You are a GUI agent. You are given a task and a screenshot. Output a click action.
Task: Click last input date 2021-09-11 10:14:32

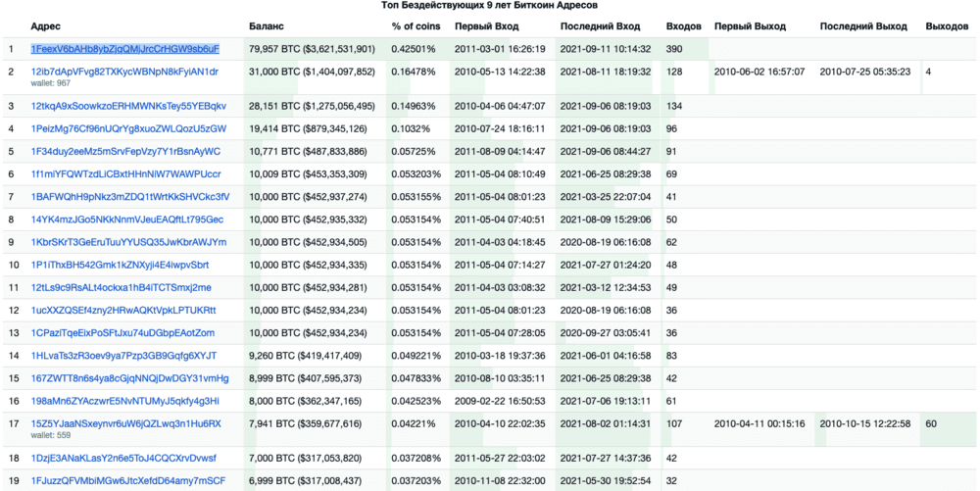(x=605, y=49)
